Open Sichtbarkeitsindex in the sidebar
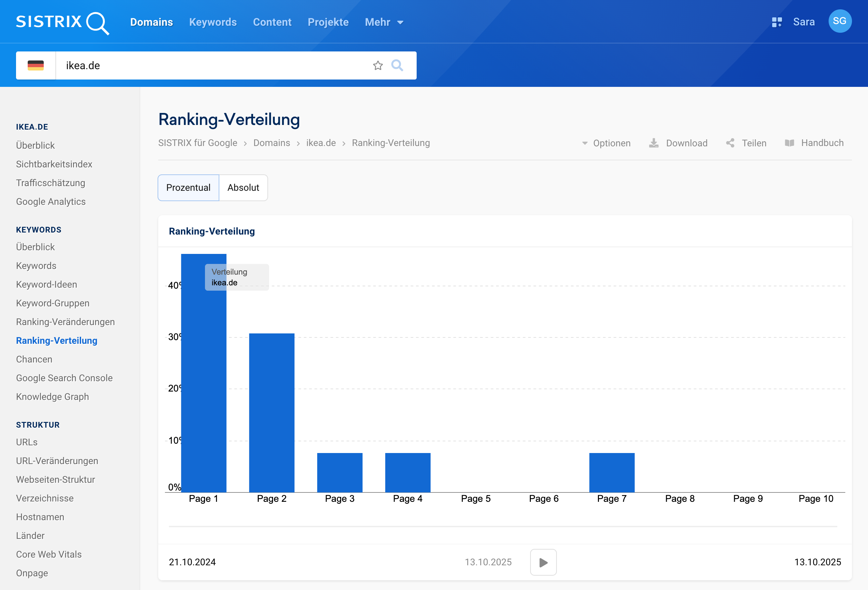 (54, 164)
